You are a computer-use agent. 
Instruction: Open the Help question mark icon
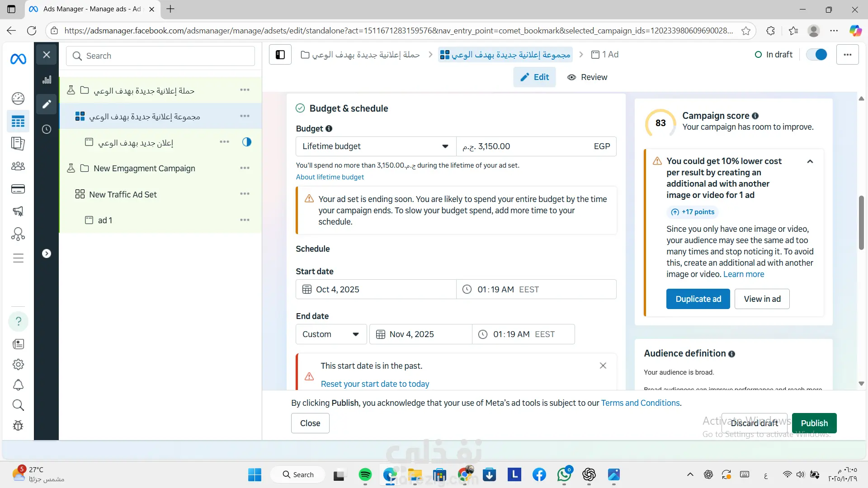[18, 321]
